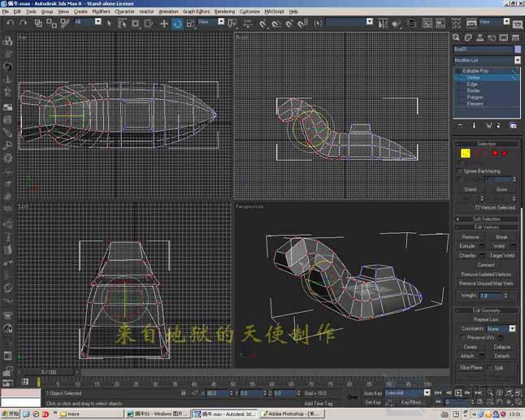Activate Select and Scale tool
The height and width of the screenshot is (420, 525).
[x=190, y=24]
